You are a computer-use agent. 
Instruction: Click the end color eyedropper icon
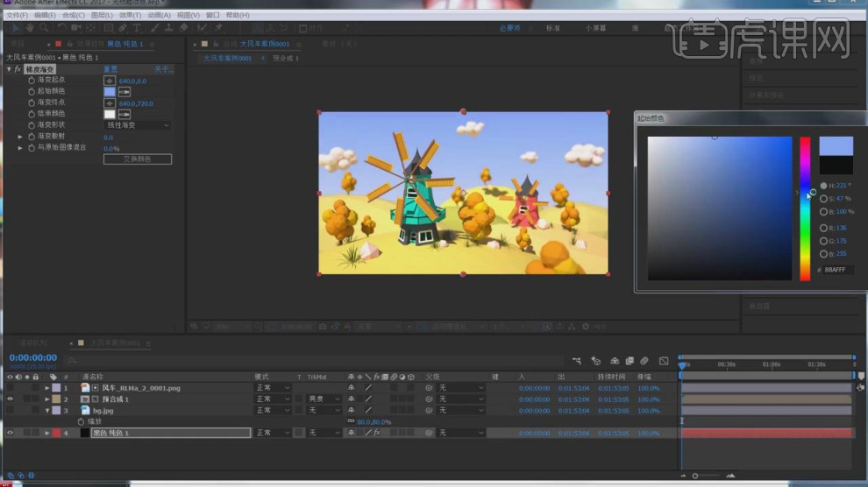point(125,114)
